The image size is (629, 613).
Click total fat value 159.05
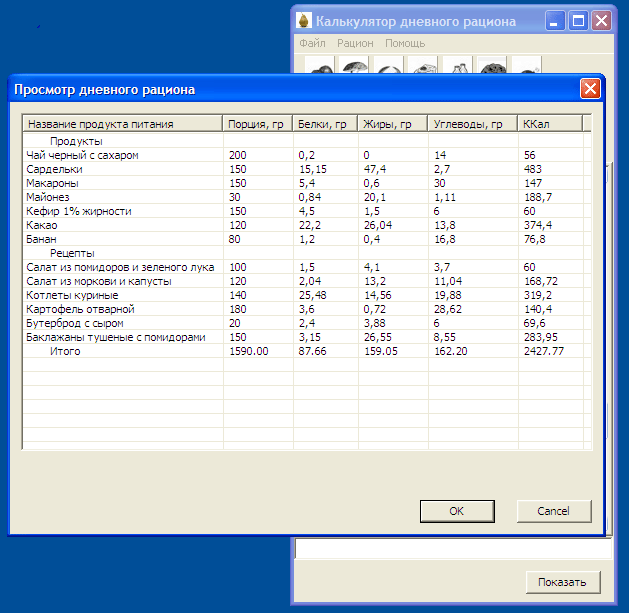(381, 351)
